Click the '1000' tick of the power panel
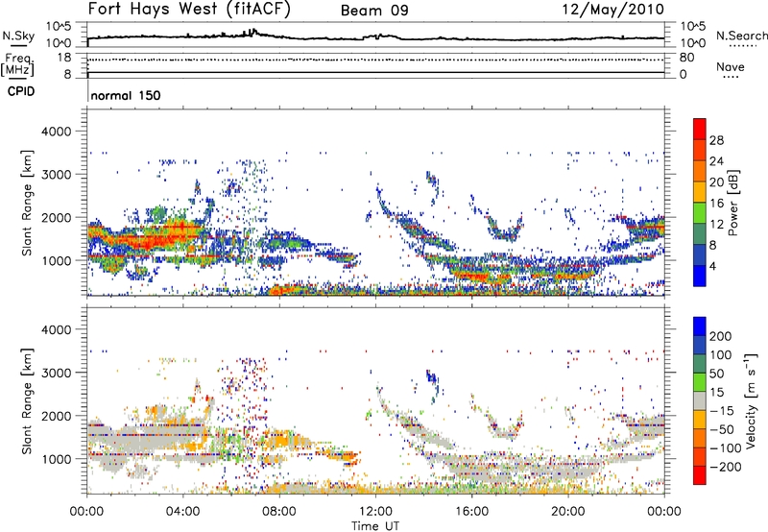Viewport: 768px width, 532px height. (x=57, y=260)
